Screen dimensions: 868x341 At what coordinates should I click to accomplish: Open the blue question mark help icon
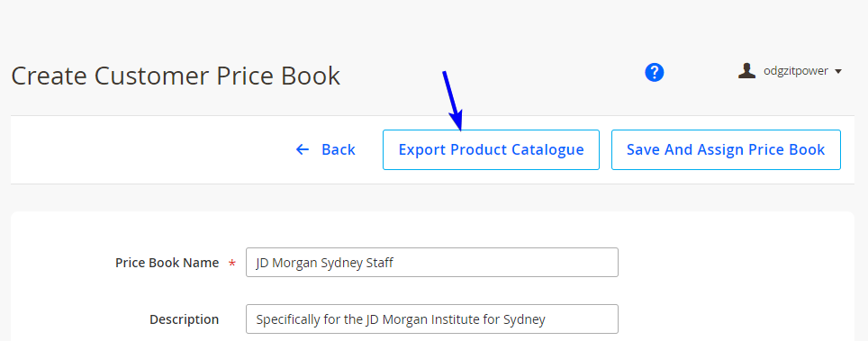pyautogui.click(x=654, y=72)
